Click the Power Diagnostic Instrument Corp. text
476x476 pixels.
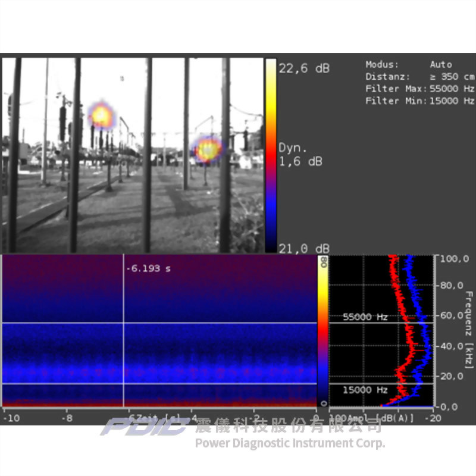[290, 443]
